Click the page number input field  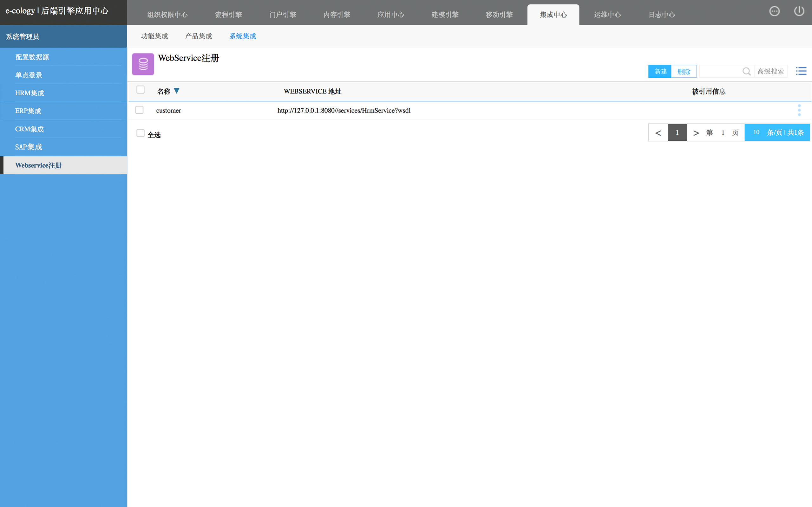pos(723,133)
